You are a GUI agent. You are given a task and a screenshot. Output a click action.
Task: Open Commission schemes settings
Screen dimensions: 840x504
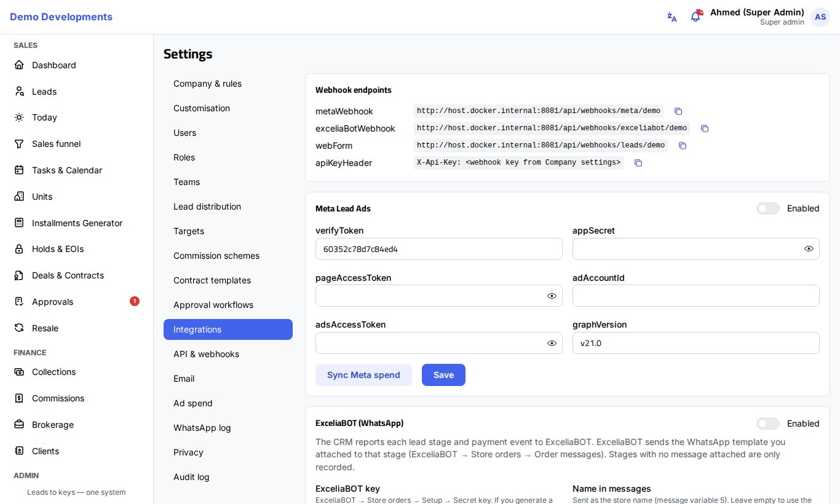coord(228,256)
